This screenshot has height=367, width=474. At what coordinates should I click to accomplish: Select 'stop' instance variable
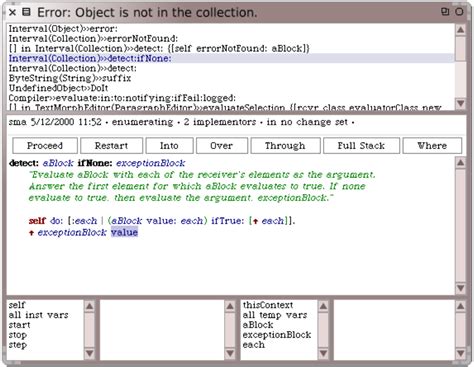tap(45, 335)
